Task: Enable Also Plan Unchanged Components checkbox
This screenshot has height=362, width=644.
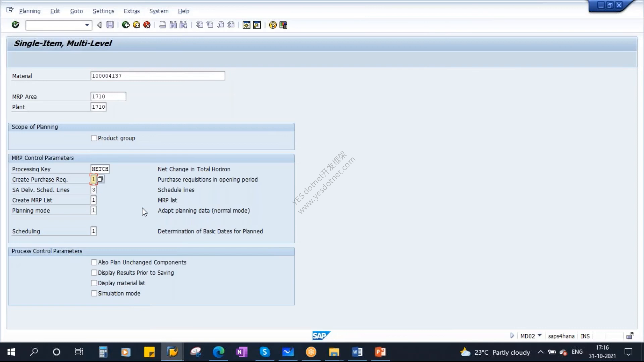Action: [x=94, y=262]
